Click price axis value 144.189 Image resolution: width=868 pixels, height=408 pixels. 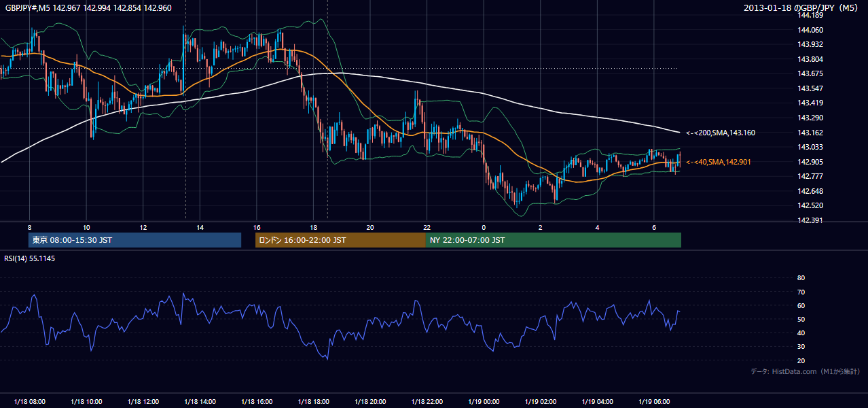pyautogui.click(x=811, y=16)
